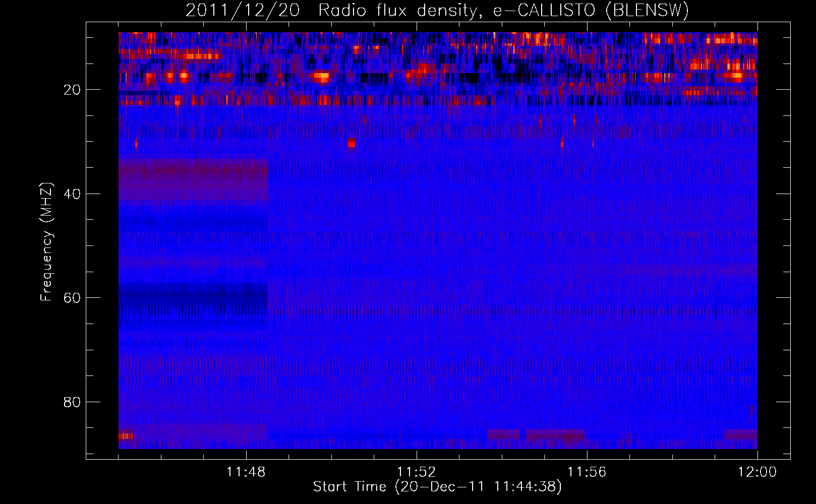Click the 20 MHz frequency tick label

coord(73,90)
